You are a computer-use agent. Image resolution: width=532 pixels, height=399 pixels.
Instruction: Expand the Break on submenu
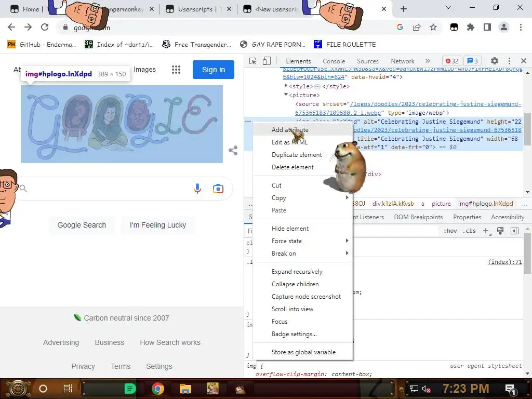click(303, 254)
